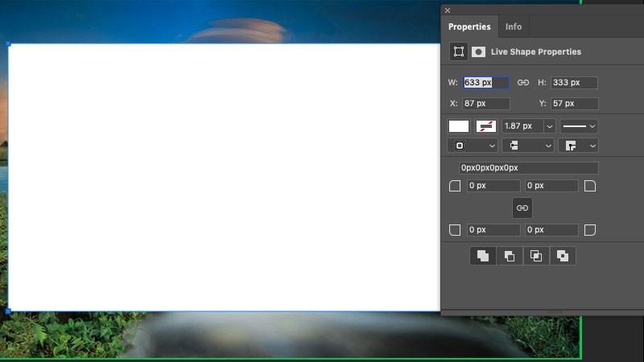Toggle the corner radius link button
Screen dimensions: 644x362
point(522,208)
